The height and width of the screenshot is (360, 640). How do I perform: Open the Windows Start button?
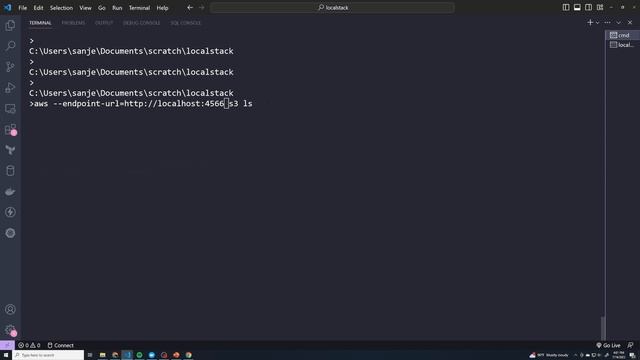[x=6, y=355]
